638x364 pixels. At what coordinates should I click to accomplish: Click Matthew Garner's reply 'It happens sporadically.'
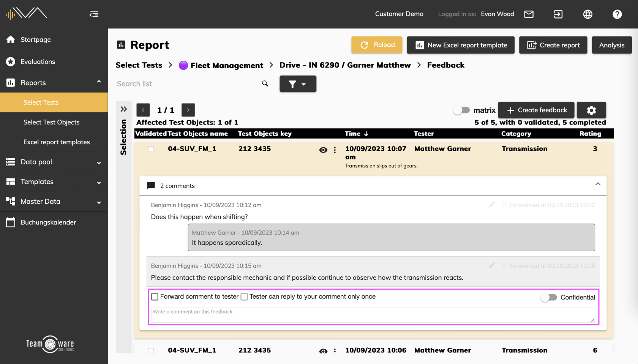click(x=227, y=243)
